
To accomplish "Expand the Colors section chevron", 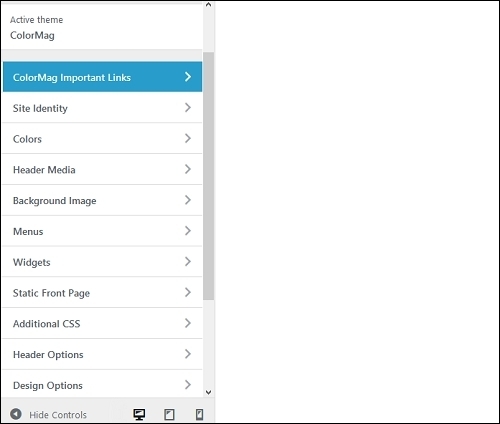I will [x=188, y=138].
